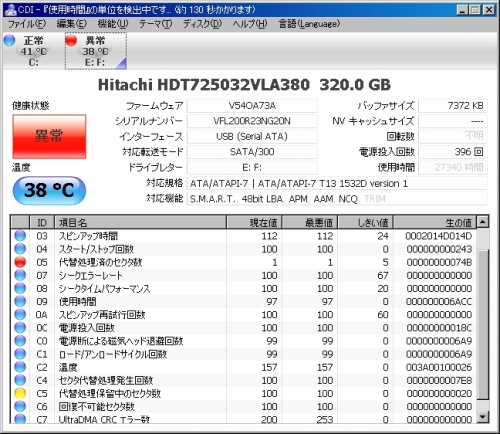Open the 機能(U) menu
Screen dimensions: 500x434
pyautogui.click(x=113, y=24)
